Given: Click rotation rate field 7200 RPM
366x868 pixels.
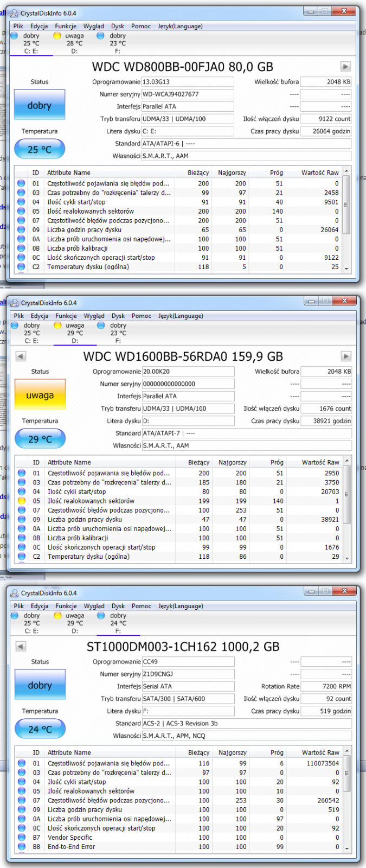Looking at the screenshot, I should (x=326, y=686).
